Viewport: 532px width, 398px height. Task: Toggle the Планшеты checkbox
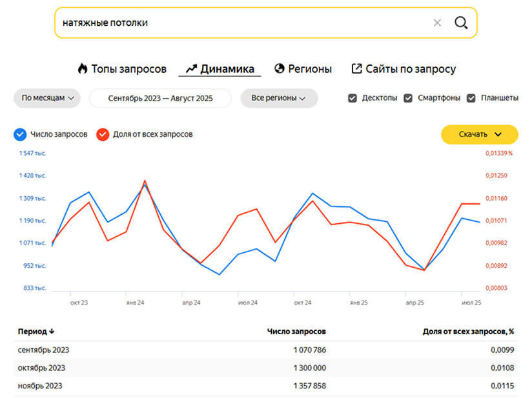pyautogui.click(x=471, y=98)
